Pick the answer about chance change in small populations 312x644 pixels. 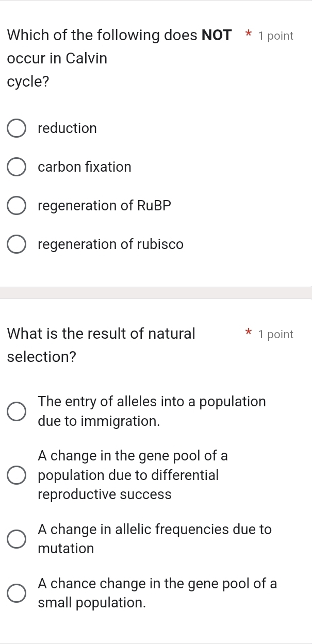pos(157,592)
